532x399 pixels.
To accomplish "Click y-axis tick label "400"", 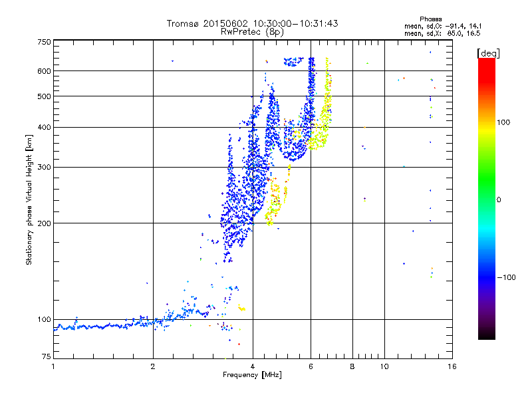I will coord(44,128).
